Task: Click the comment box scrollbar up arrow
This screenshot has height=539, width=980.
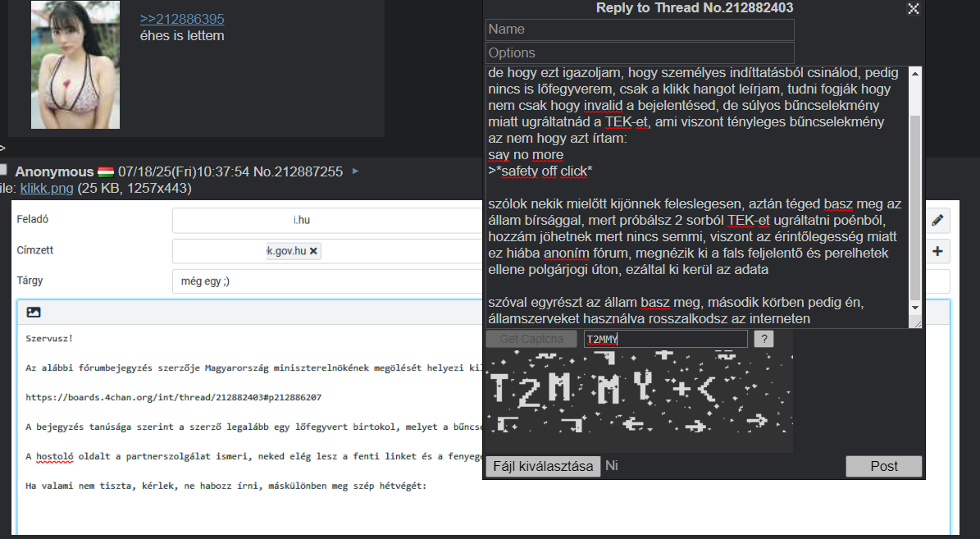Action: point(915,74)
